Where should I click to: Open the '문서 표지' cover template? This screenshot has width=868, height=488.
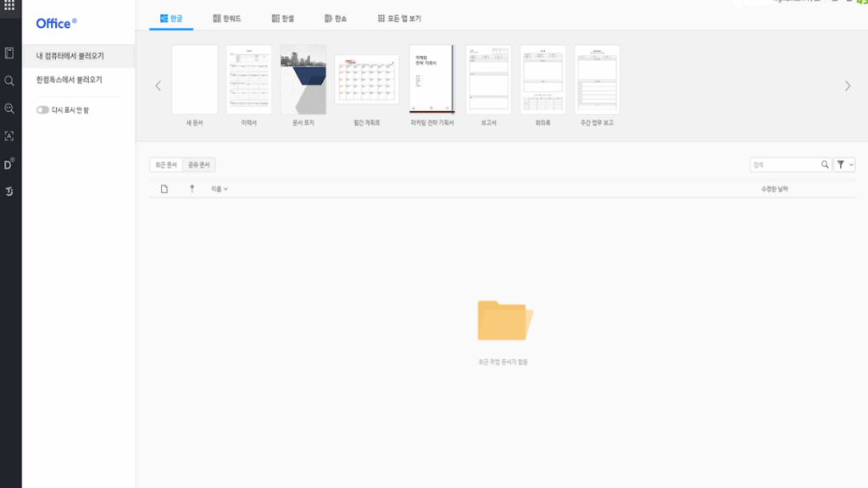[303, 80]
